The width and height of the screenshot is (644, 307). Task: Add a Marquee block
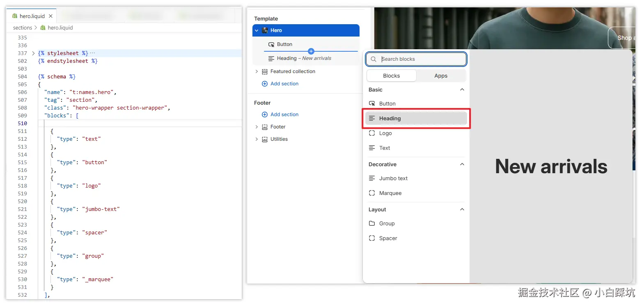(416, 193)
